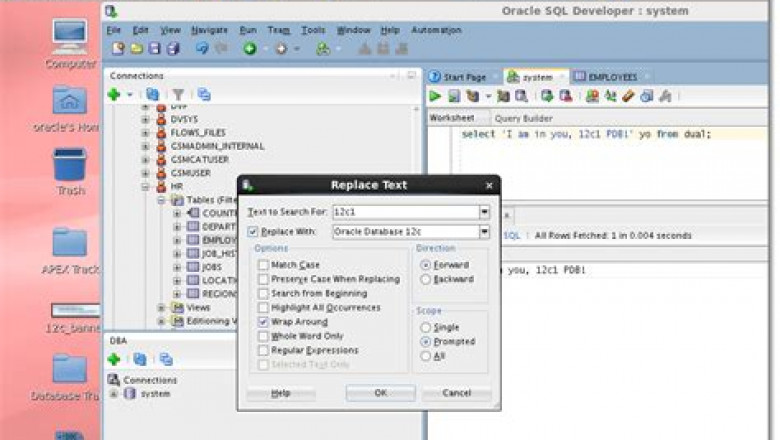The height and width of the screenshot is (440, 780).
Task: Select the All scope radio button
Action: 426,355
